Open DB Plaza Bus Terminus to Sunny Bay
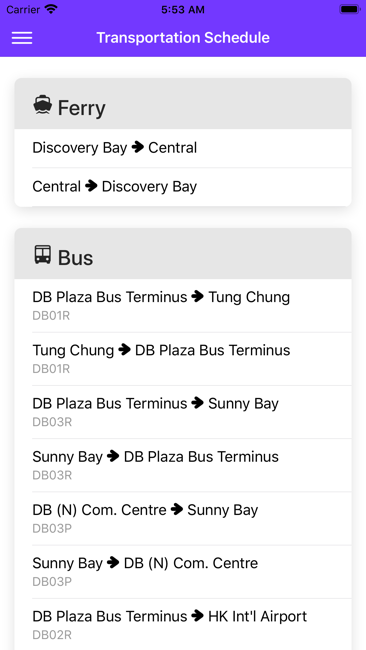The image size is (366, 650). [x=183, y=412]
